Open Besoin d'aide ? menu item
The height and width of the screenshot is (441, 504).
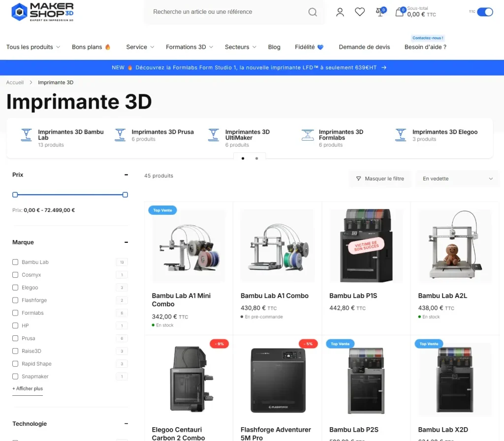click(x=425, y=47)
